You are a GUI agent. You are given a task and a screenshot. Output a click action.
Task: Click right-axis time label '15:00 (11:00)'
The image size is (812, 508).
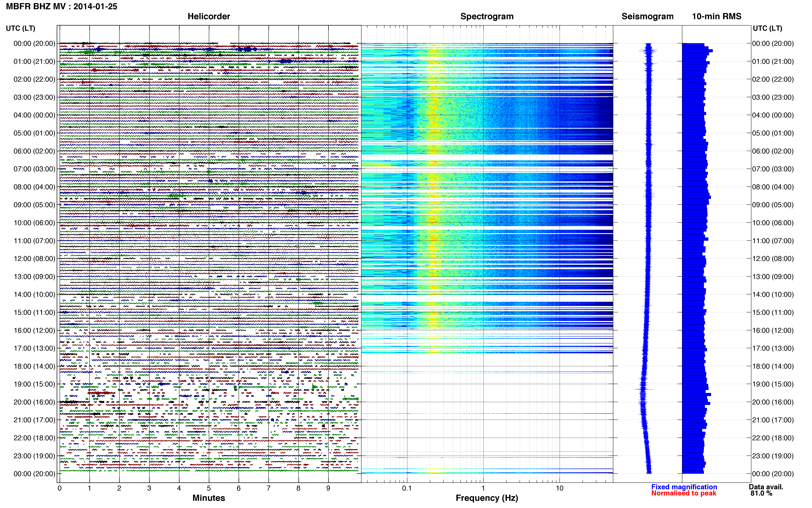tap(773, 312)
